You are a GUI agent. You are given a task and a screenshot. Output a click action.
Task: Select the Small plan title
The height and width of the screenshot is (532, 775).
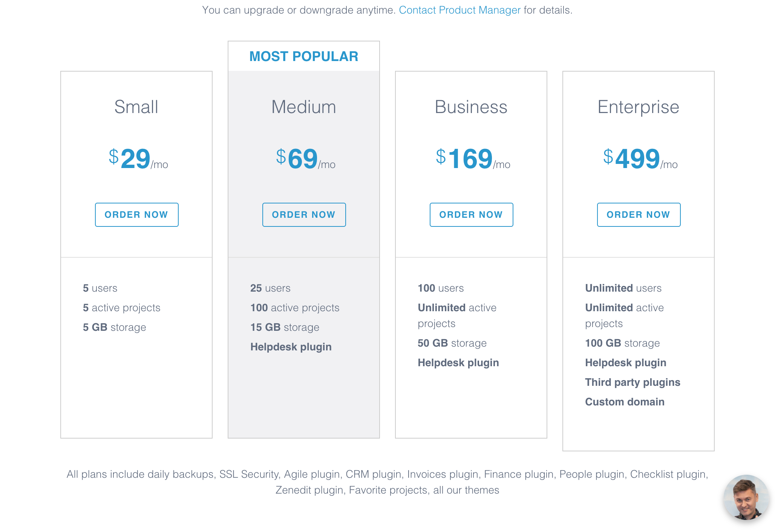136,107
